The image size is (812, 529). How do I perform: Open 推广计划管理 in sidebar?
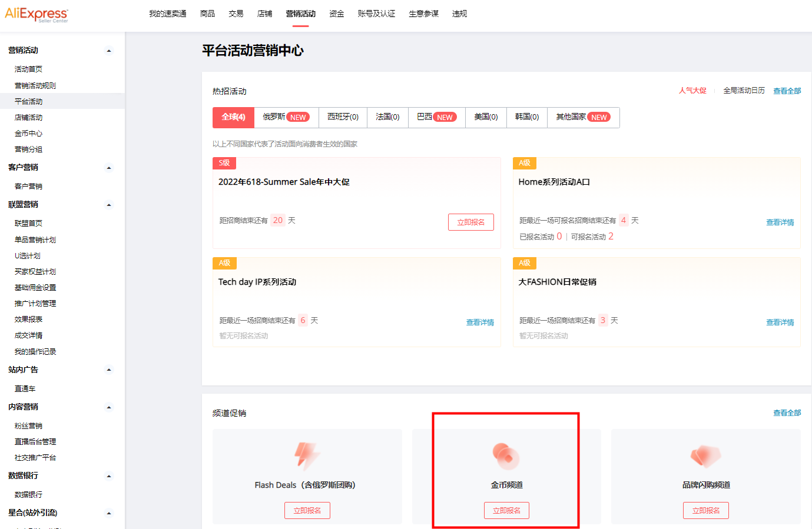pyautogui.click(x=35, y=304)
